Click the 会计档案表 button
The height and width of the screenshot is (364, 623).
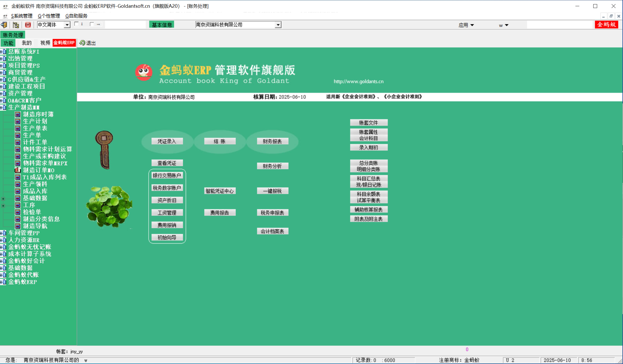coord(273,231)
